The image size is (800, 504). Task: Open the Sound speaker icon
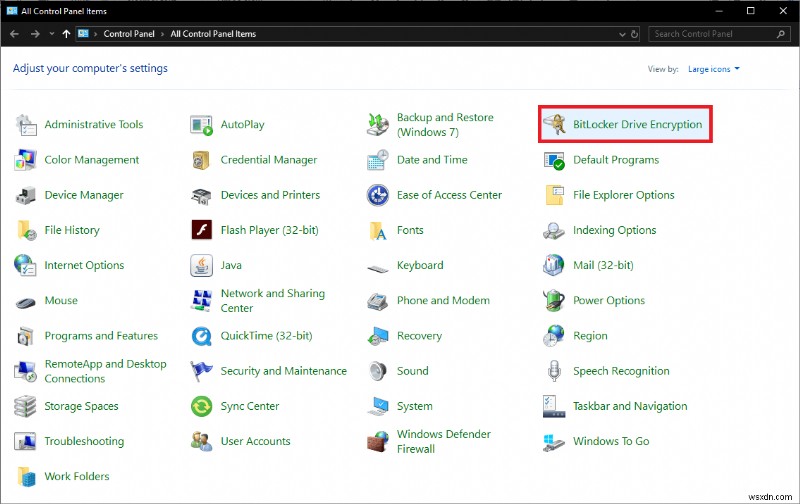point(378,371)
